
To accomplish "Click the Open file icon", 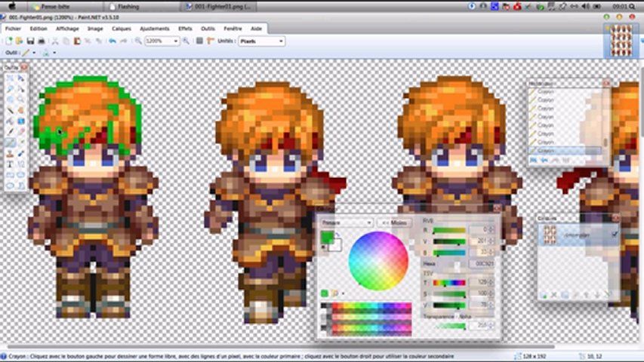I will click(19, 41).
